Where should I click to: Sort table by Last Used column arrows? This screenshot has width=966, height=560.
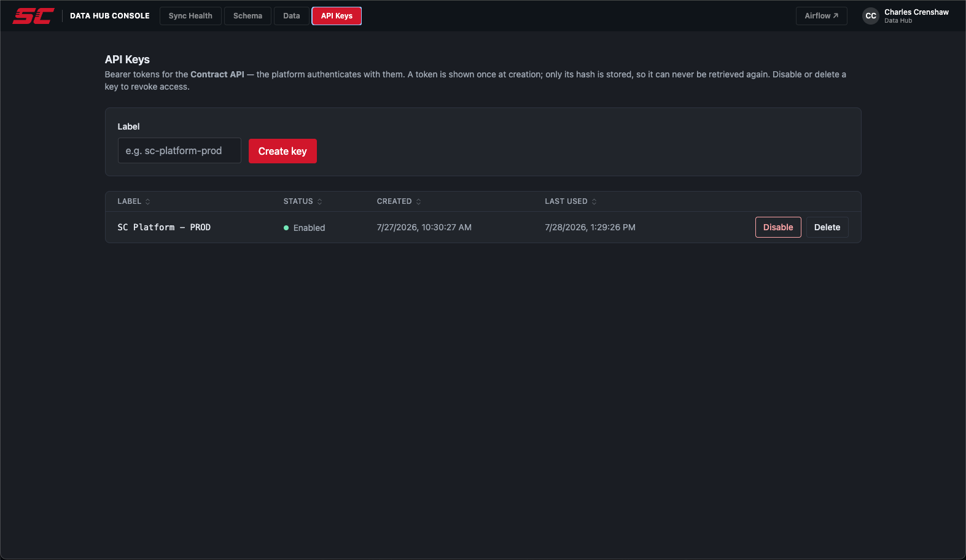(594, 201)
